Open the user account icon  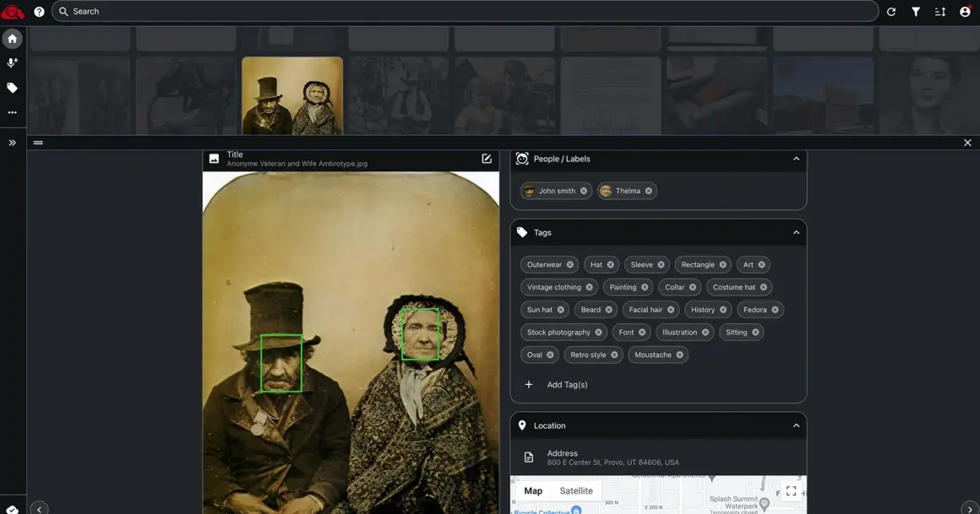pyautogui.click(x=965, y=12)
